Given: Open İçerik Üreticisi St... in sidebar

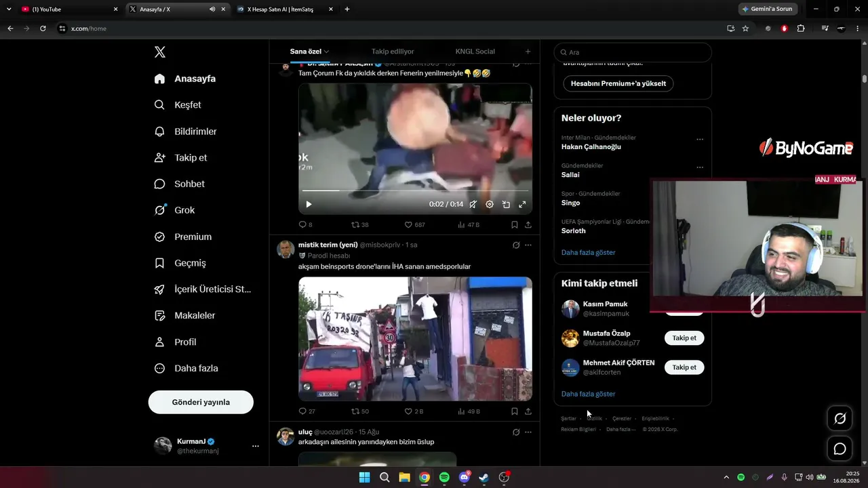Looking at the screenshot, I should pos(203,289).
